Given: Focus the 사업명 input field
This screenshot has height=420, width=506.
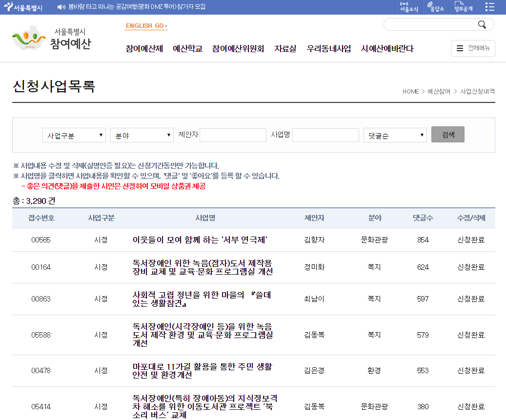Looking at the screenshot, I should [x=325, y=135].
